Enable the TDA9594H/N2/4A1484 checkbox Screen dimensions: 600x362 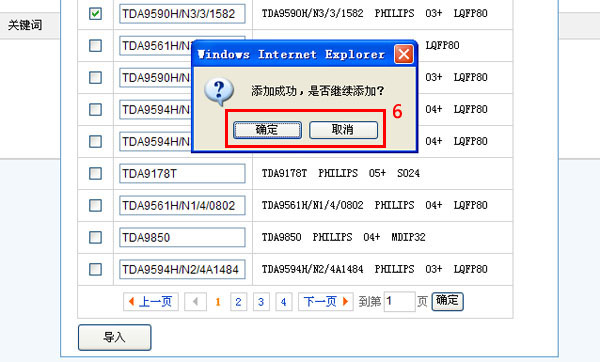[x=95, y=269]
